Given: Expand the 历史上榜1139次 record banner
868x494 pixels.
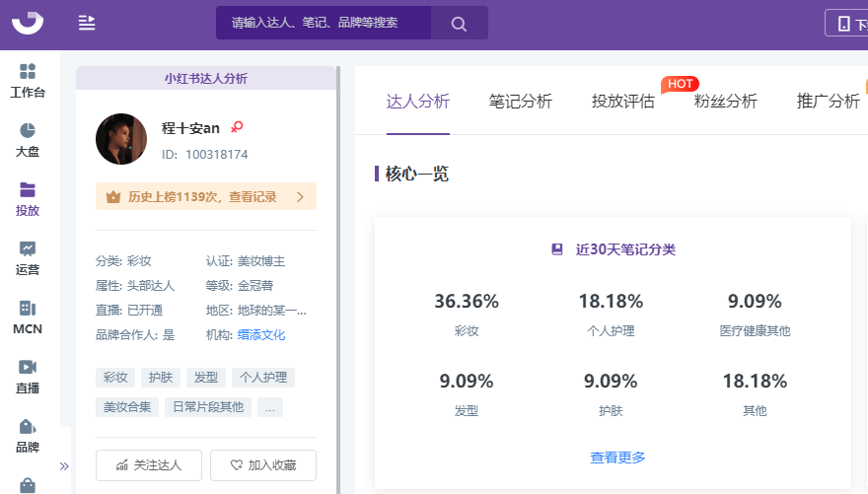Looking at the screenshot, I should (x=206, y=196).
